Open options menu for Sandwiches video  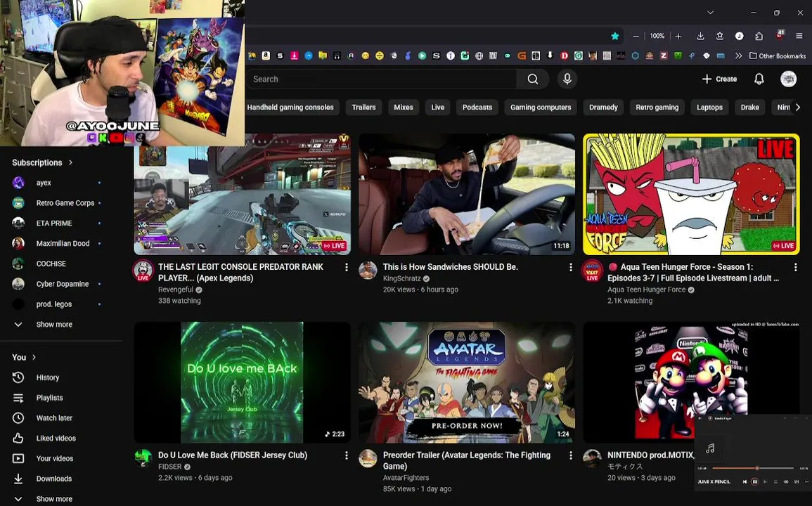(571, 267)
